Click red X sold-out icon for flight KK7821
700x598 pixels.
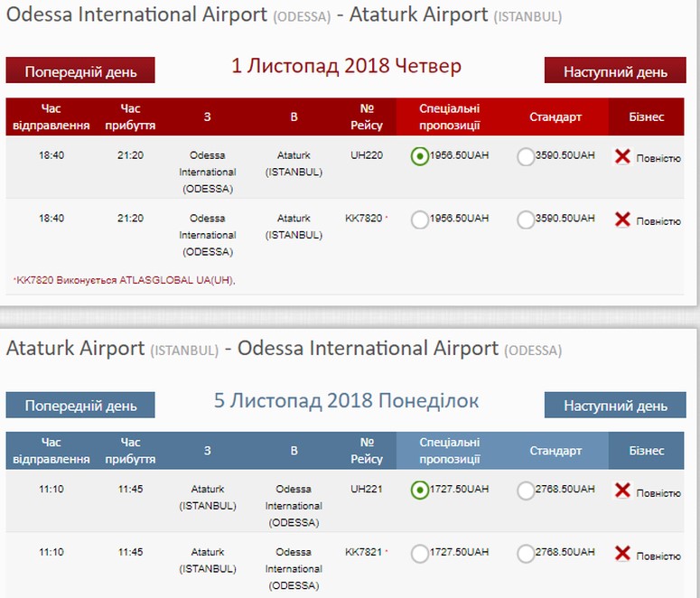(x=622, y=554)
